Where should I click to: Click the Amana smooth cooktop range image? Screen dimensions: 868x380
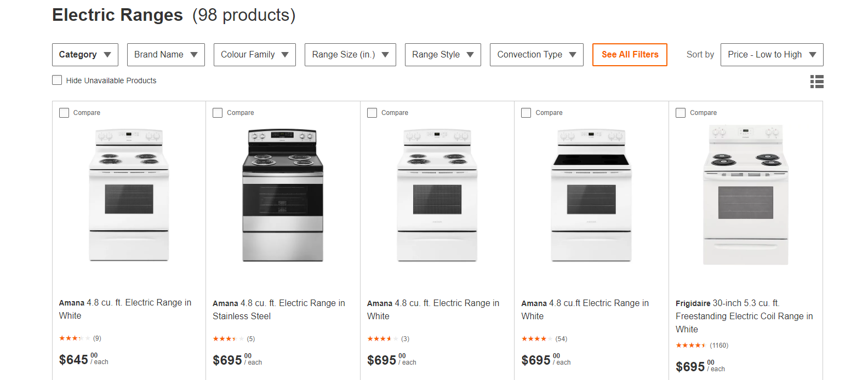[591, 195]
